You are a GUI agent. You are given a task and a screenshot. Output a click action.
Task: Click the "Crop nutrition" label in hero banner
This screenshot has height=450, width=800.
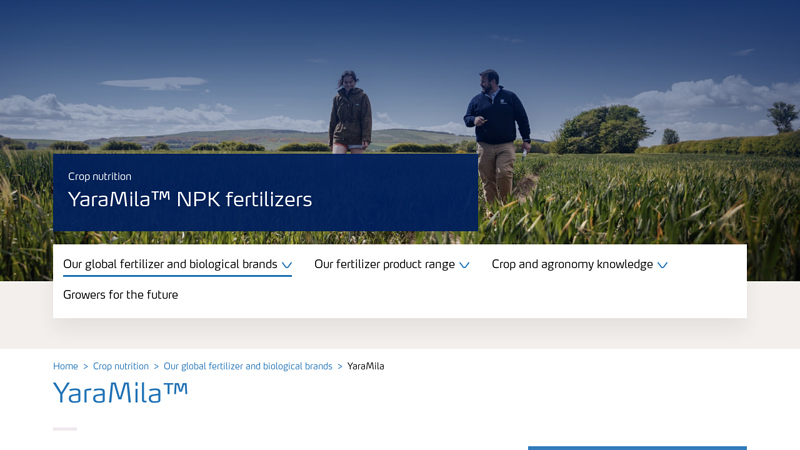100,177
